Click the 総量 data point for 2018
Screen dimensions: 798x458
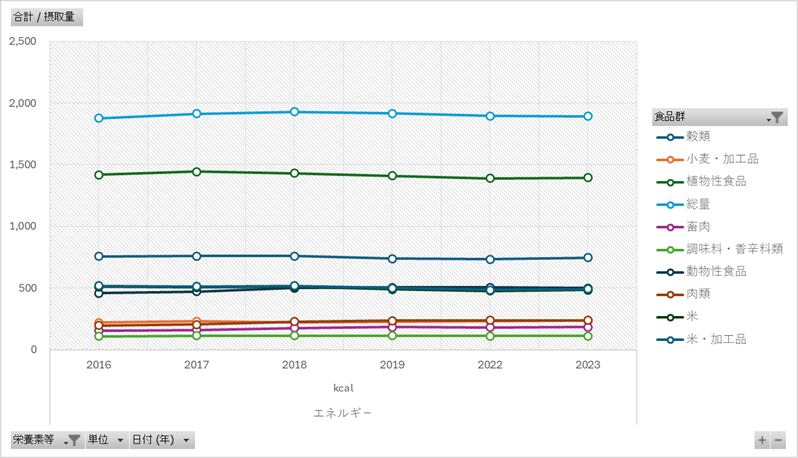pyautogui.click(x=294, y=112)
